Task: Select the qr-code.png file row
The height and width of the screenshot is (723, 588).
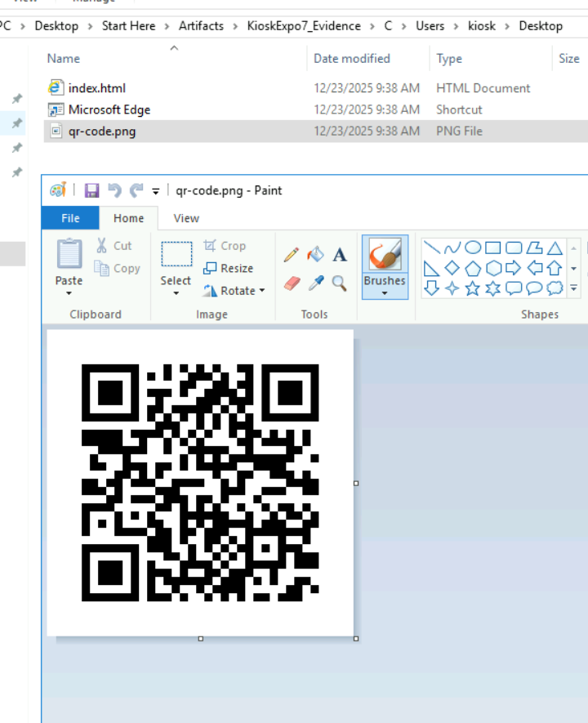Action: [x=316, y=132]
